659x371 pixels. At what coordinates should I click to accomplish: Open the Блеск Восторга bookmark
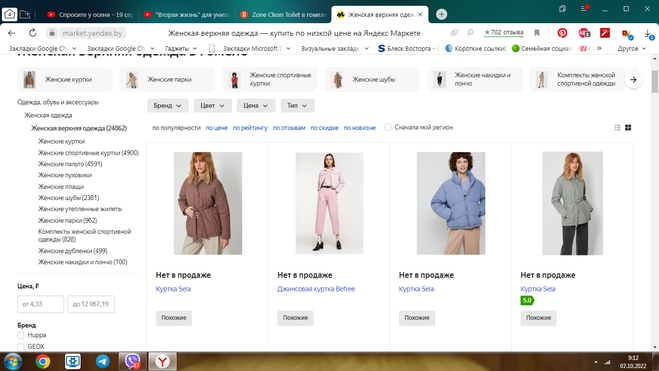408,48
